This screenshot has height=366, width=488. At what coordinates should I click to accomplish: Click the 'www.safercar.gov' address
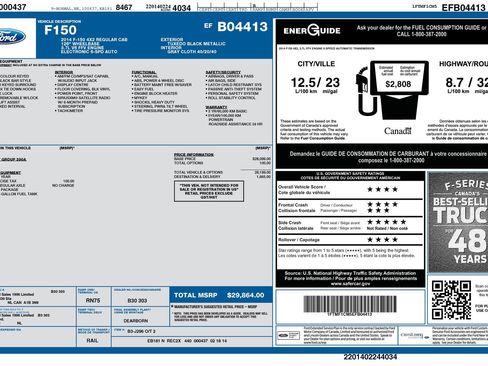tap(350, 284)
